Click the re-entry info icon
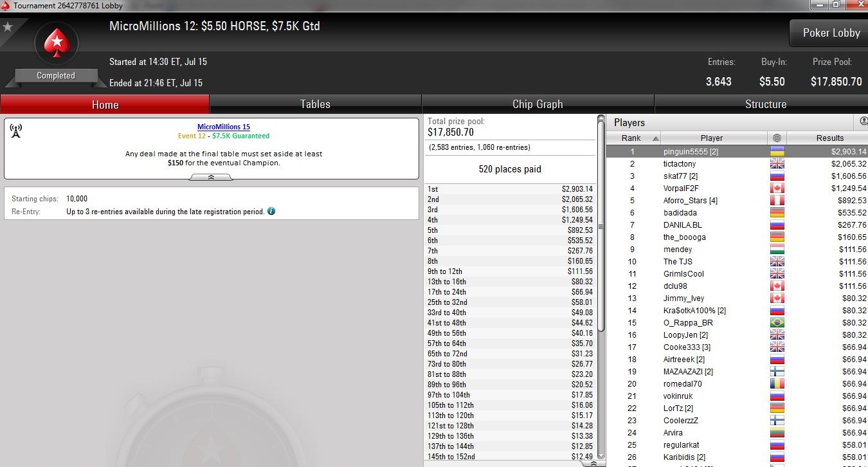 point(271,211)
